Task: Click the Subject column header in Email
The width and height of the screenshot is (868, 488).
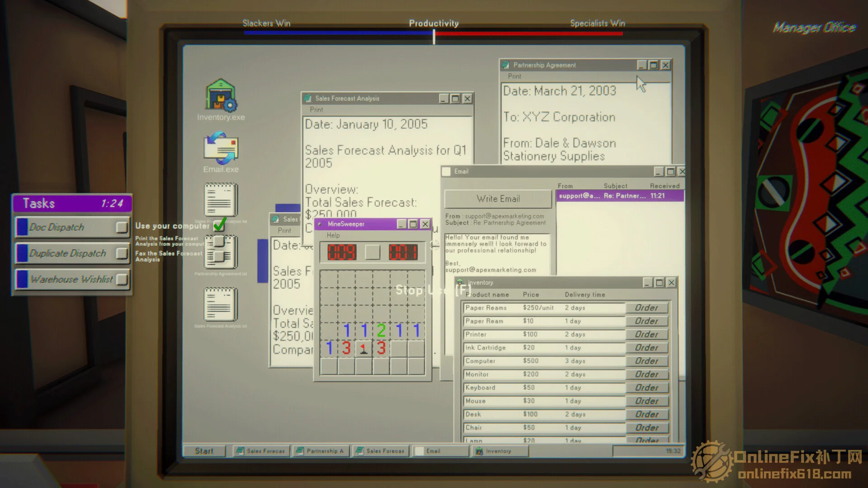Action: 615,186
